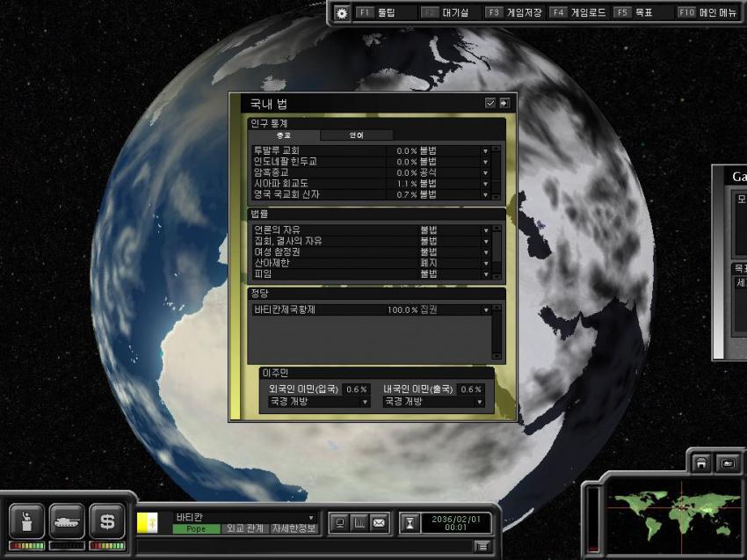The image size is (747, 560).
Task: Toggle the list icon at bottom bar right
Action: [x=482, y=546]
